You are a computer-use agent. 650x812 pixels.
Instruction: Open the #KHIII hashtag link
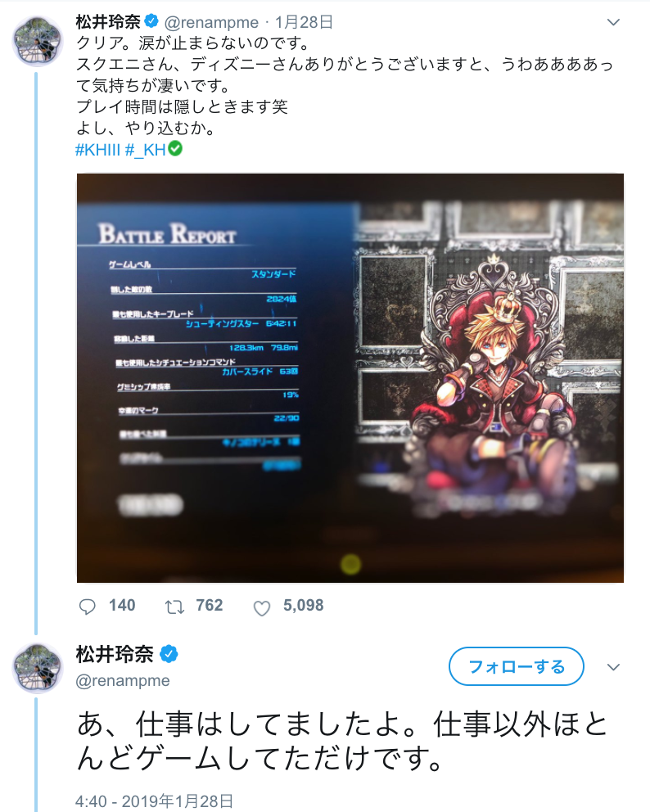tap(98, 150)
